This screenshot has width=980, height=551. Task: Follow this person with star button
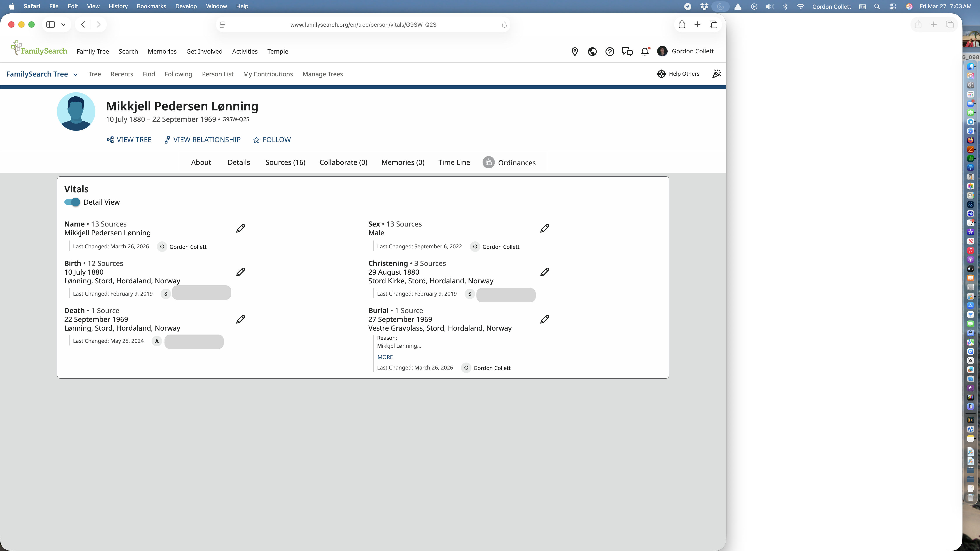tap(272, 139)
